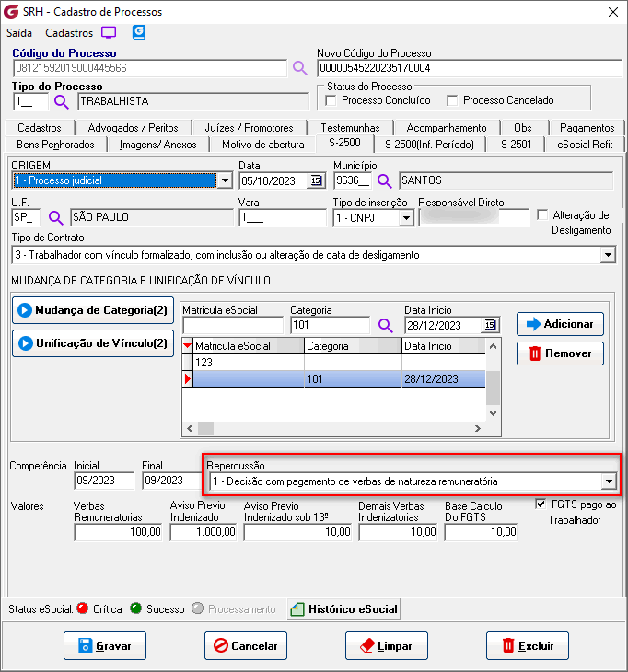The height and width of the screenshot is (672, 628).
Task: Open calendar picker for Data Inicio
Action: point(490,326)
